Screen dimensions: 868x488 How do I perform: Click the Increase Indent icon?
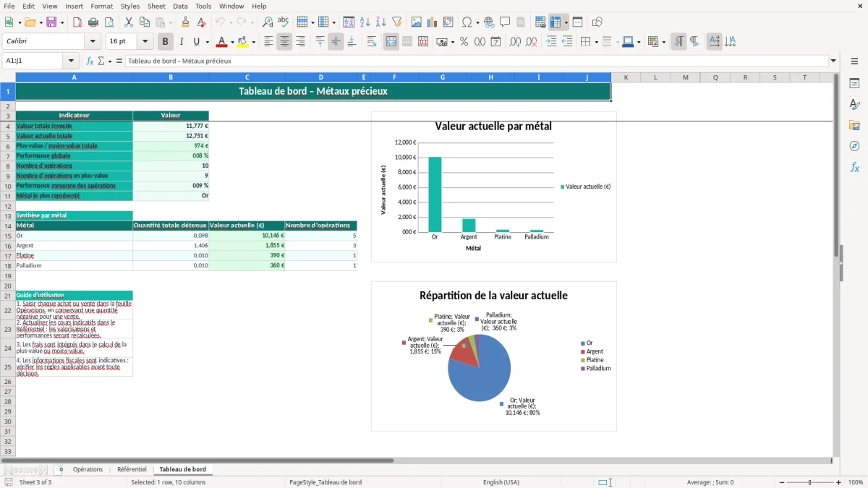pyautogui.click(x=551, y=42)
